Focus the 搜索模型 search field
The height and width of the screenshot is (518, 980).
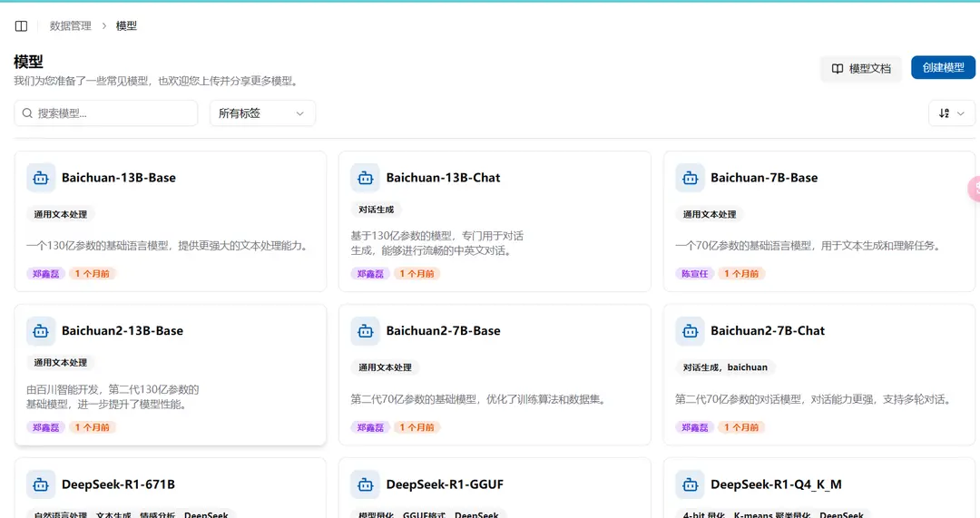106,113
